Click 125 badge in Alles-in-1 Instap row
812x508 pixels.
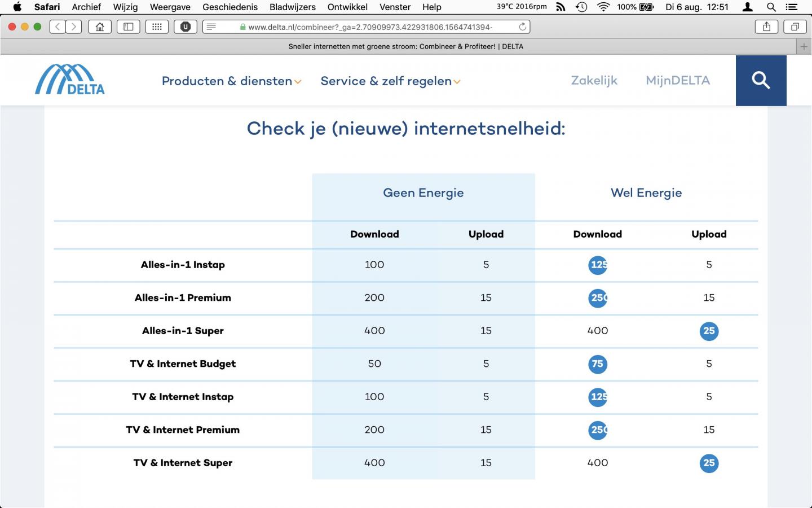[x=598, y=265]
